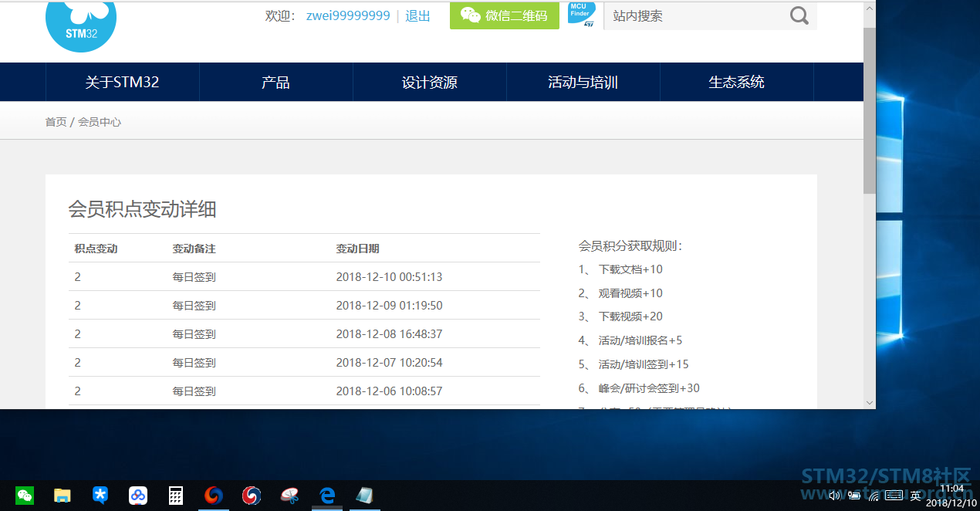Click rule text 观看视频+10
Image resolution: width=980 pixels, height=511 pixels.
(630, 293)
